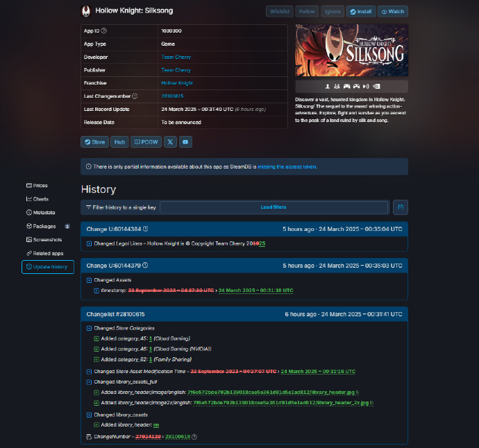Click the App ID value 1030300
The width and height of the screenshot is (479, 448).
(171, 31)
